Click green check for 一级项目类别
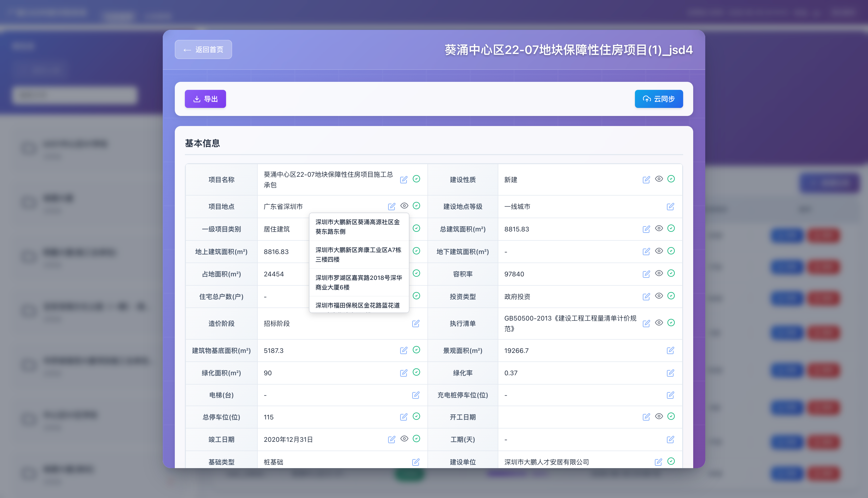 pyautogui.click(x=416, y=228)
